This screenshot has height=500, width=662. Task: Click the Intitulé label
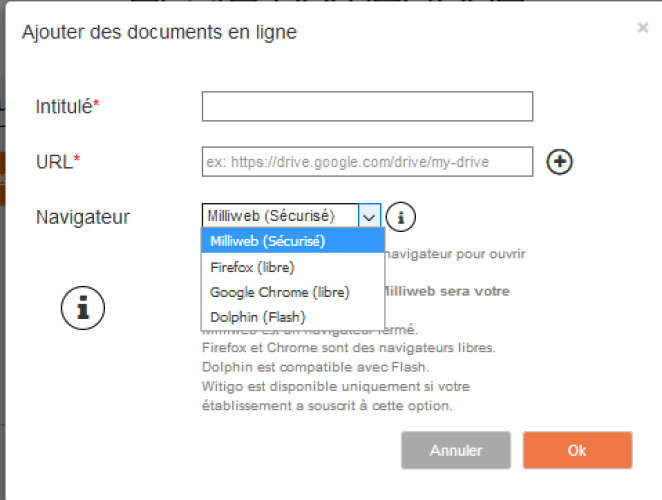[x=68, y=106]
